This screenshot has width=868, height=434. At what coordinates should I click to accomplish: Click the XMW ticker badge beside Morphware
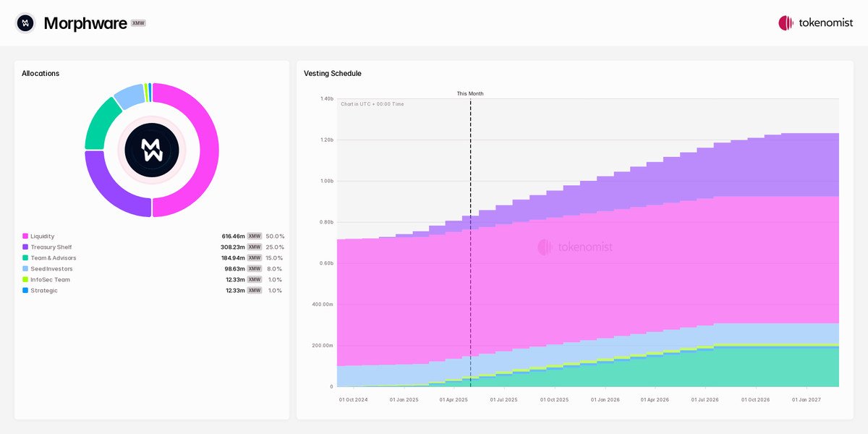(138, 23)
